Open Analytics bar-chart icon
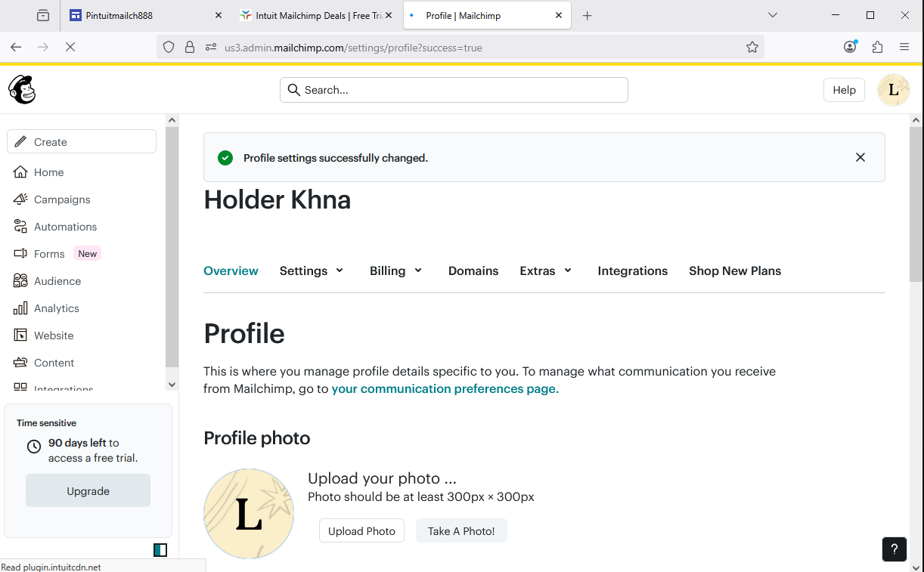924x572 pixels. pos(20,308)
